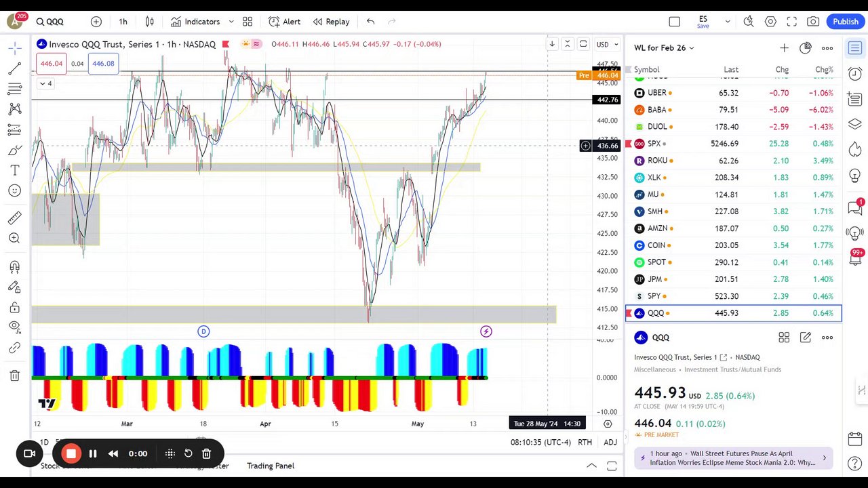Open the chart patterns tool group
868x488 pixels.
click(14, 109)
